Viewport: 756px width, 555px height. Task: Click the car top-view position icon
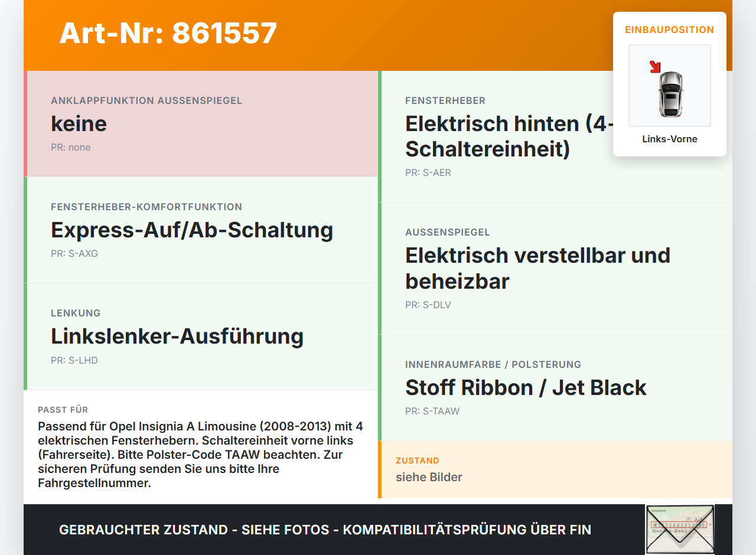tap(670, 86)
